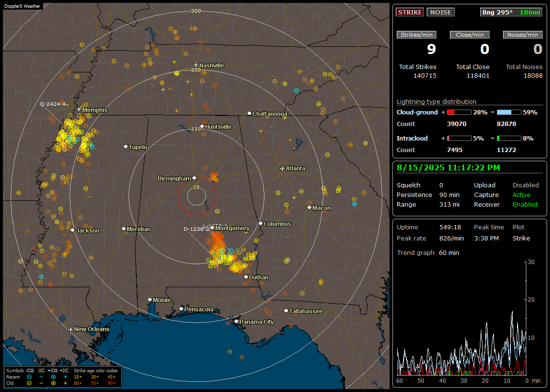550x392 pixels.
Task: Click the Memphis airport plane icon
Action: tap(79, 110)
